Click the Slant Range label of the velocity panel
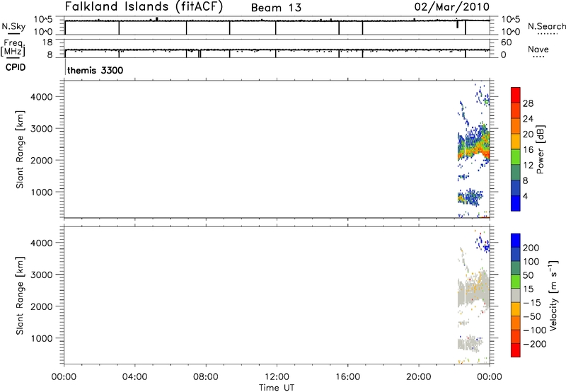This screenshot has width=566, height=392. tap(20, 296)
